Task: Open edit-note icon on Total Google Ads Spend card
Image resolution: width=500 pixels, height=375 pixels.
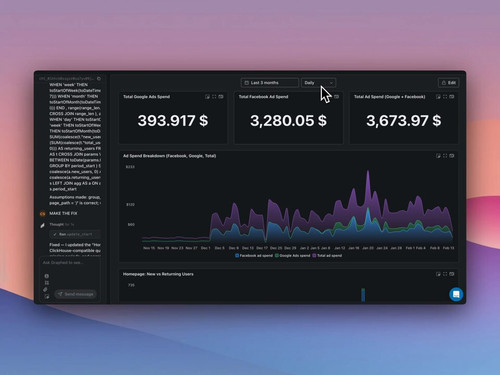Action: coord(207,97)
